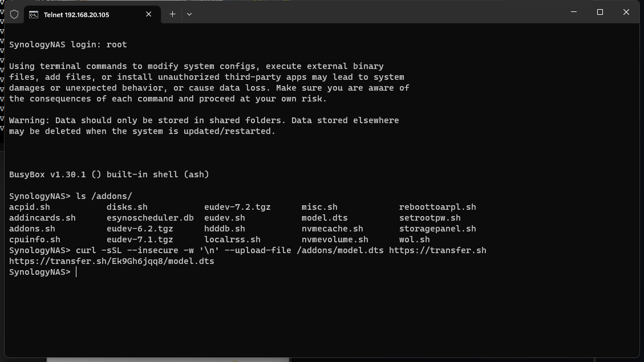Maximize the terminal window

tap(600, 12)
